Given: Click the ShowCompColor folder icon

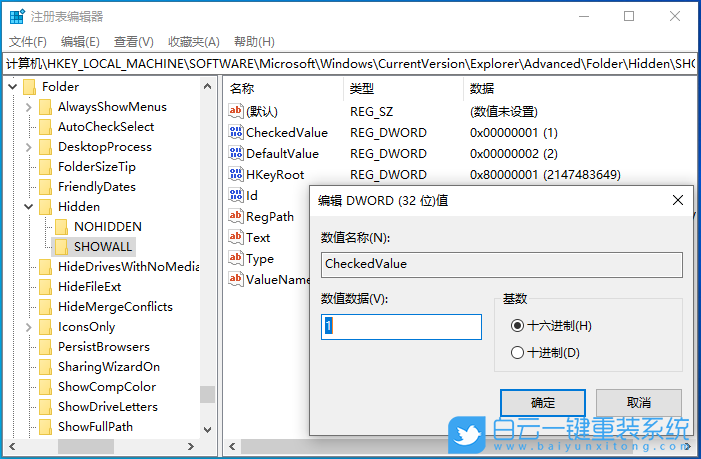Looking at the screenshot, I should tap(45, 387).
